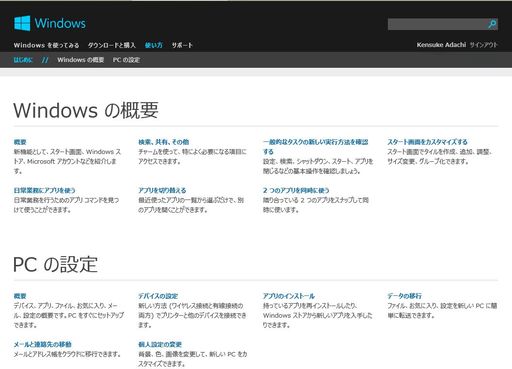Open the 'アプリのインストール' link
Image resolution: width=512 pixels, height=369 pixels.
click(289, 296)
